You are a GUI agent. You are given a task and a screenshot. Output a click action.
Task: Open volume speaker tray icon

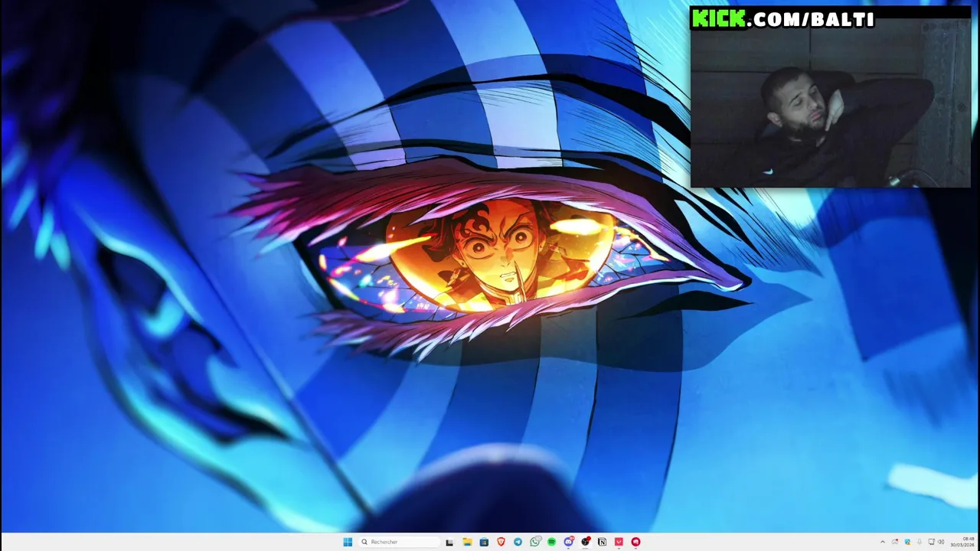tap(941, 542)
